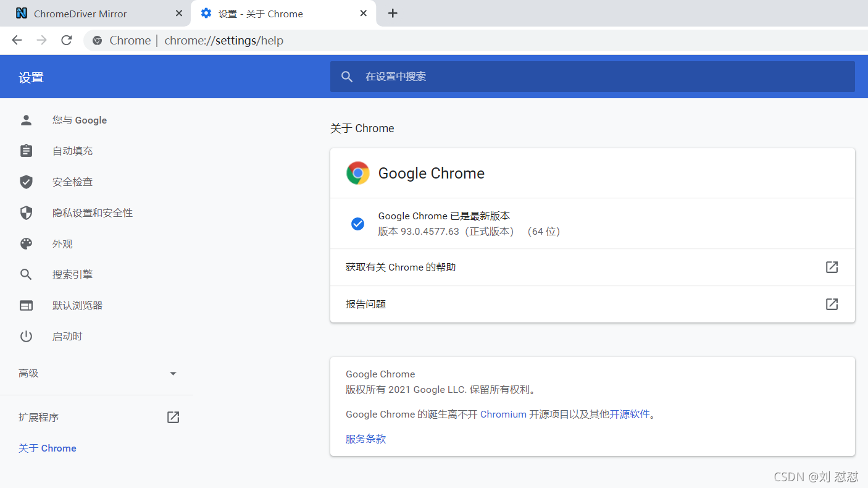The image size is (868, 488).
Task: Open 获取有关 Chrome 的帮助 row
Action: (x=593, y=267)
